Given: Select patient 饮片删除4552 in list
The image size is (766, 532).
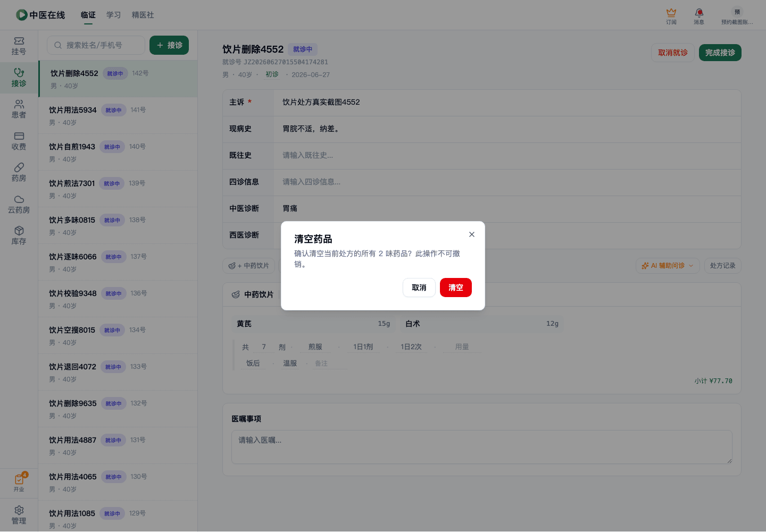Looking at the screenshot, I should (x=118, y=79).
